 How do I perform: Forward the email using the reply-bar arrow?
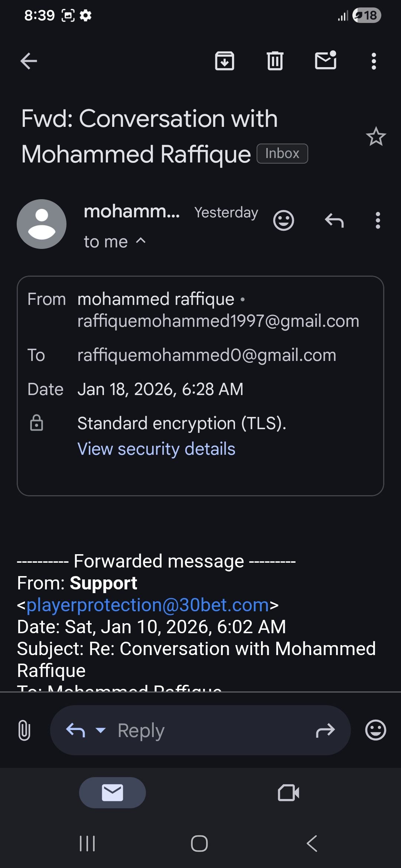point(325,730)
